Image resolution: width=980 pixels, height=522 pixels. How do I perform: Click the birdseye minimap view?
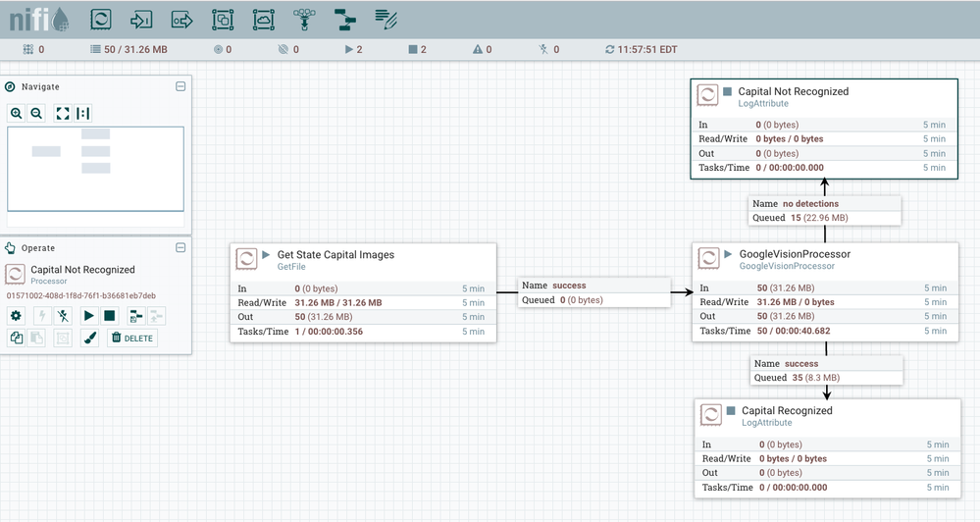[x=95, y=168]
